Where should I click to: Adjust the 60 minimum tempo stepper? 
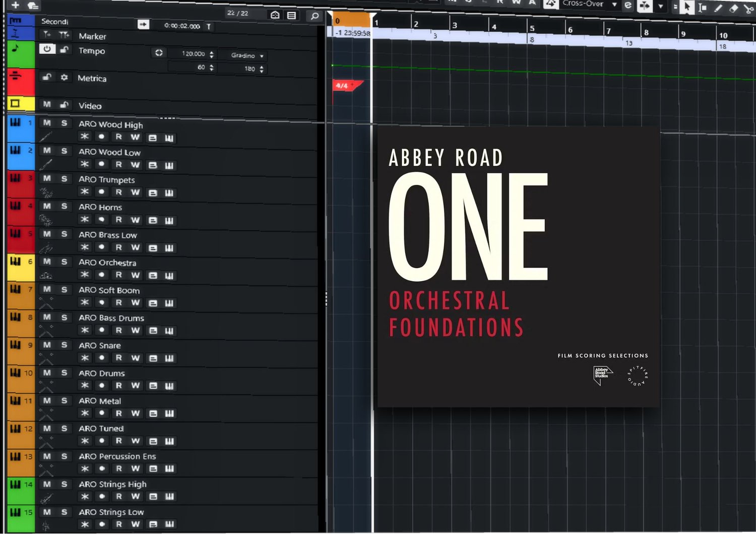pyautogui.click(x=212, y=68)
